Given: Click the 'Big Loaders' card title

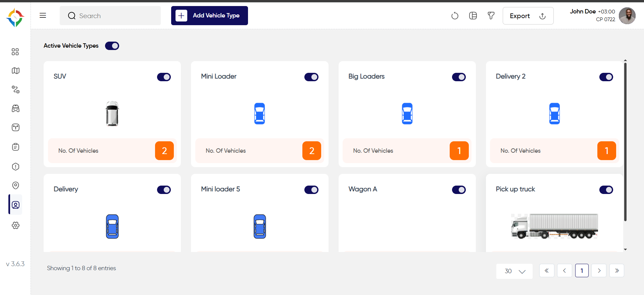Looking at the screenshot, I should click(366, 76).
